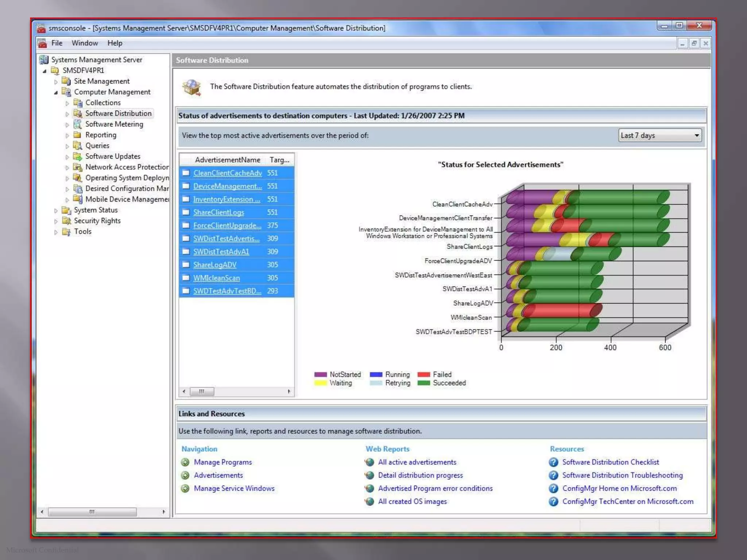Open the Last 7 days period dropdown
Viewport: 747px width, 560px height.
click(696, 136)
